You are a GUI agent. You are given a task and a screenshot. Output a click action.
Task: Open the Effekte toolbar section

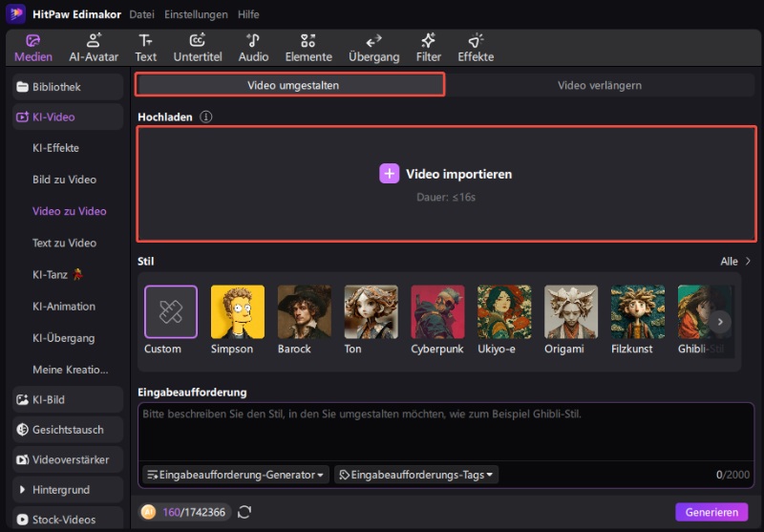[476, 47]
